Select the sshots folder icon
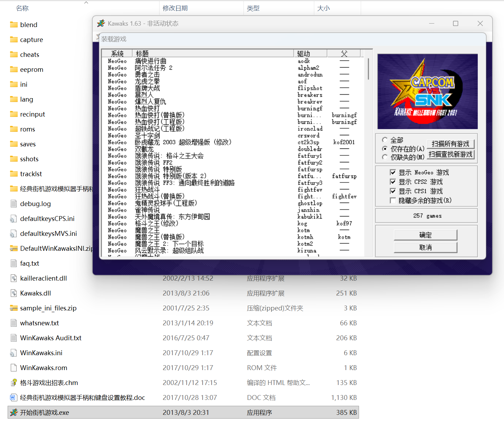 [14, 159]
